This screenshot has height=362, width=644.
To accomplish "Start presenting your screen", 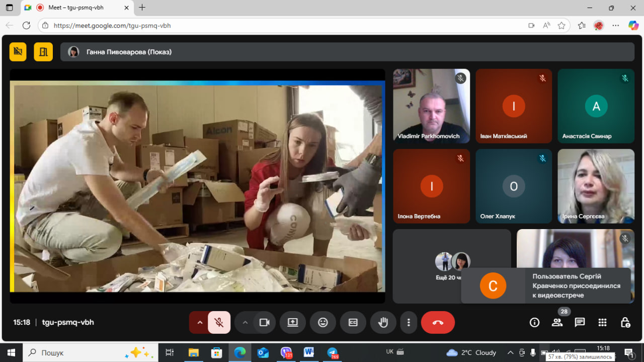I will point(292,323).
